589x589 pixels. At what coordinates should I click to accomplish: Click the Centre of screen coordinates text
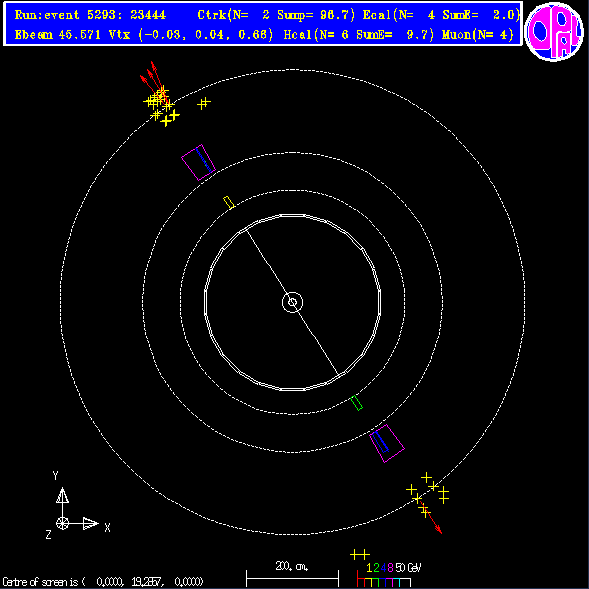pyautogui.click(x=103, y=582)
